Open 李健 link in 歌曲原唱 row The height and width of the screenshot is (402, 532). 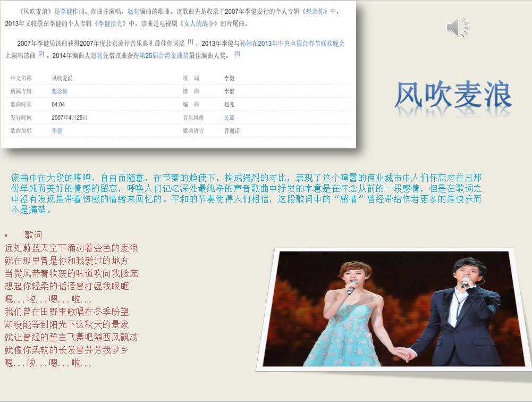(x=57, y=131)
